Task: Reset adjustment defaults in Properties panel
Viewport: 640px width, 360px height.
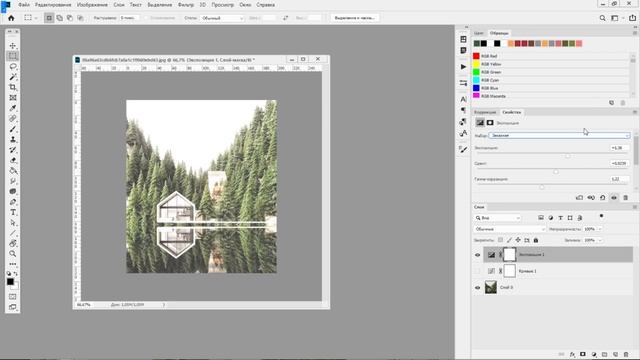Action: tap(602, 198)
